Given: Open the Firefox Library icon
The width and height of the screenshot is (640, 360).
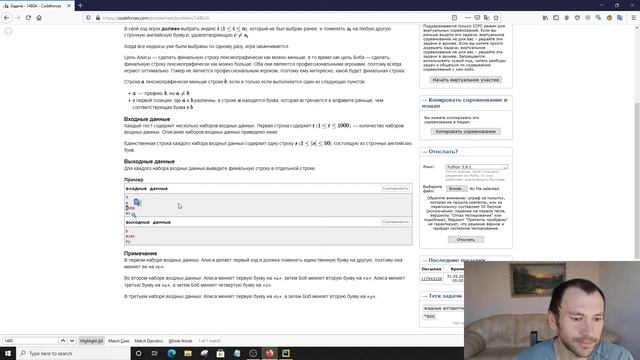Looking at the screenshot, I should point(545,18).
